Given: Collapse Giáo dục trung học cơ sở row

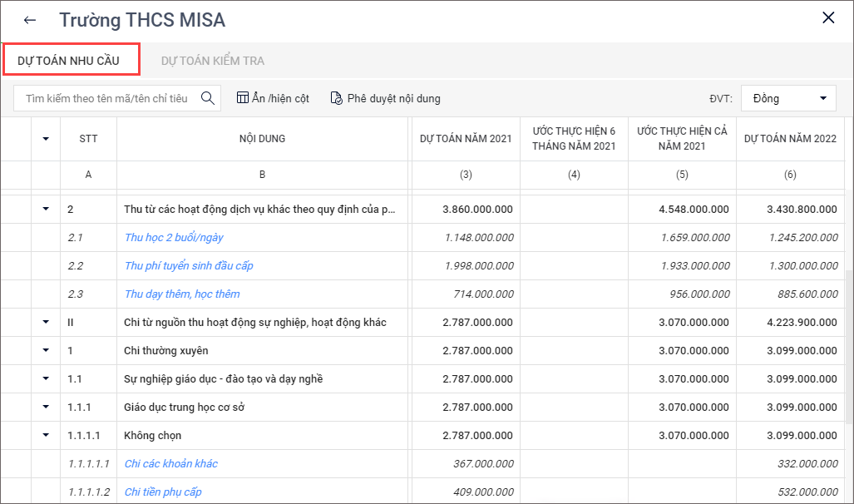Looking at the screenshot, I should click(46, 407).
